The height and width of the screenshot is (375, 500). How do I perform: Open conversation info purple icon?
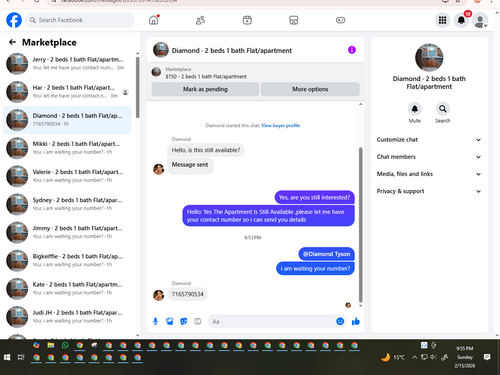coord(352,50)
